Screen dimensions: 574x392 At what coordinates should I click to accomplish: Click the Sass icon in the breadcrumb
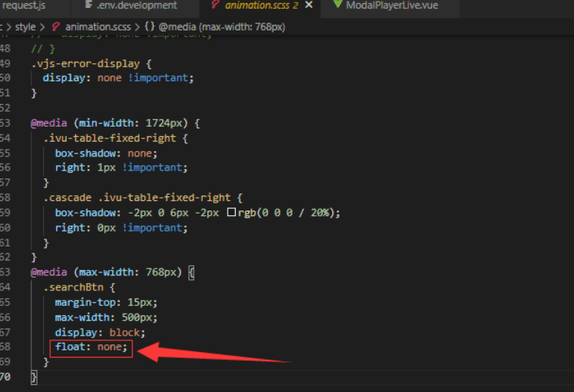tap(56, 27)
